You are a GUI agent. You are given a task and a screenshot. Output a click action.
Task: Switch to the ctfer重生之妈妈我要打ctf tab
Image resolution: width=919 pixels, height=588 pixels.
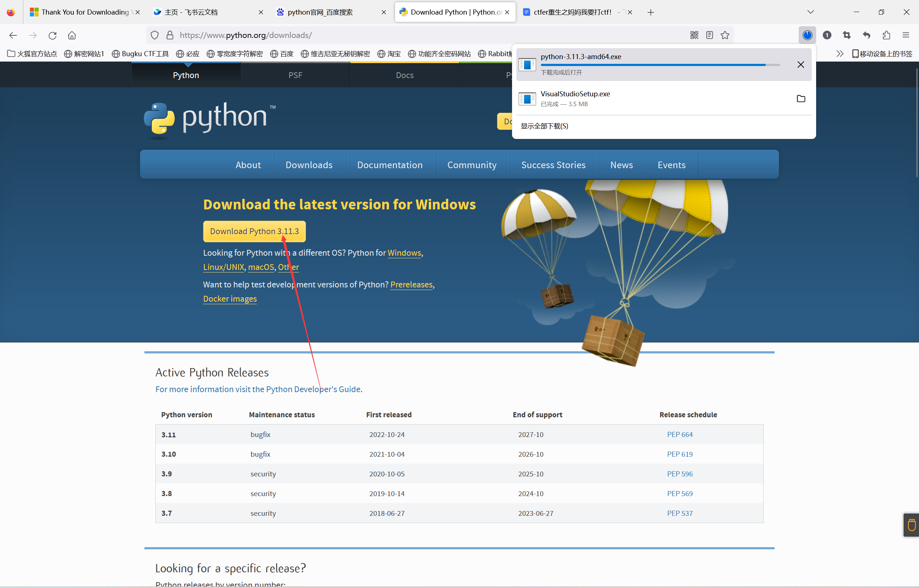pos(577,12)
